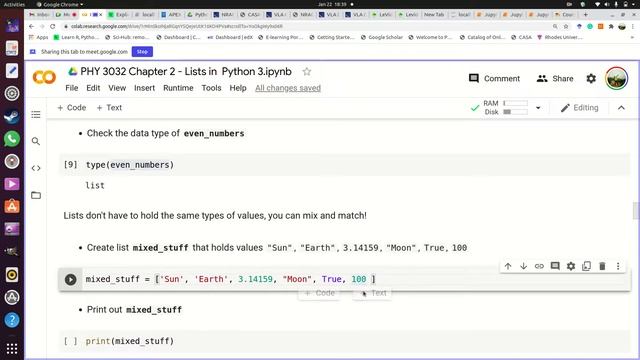
Task: Click in the browser address bar
Action: pyautogui.click(x=306, y=26)
